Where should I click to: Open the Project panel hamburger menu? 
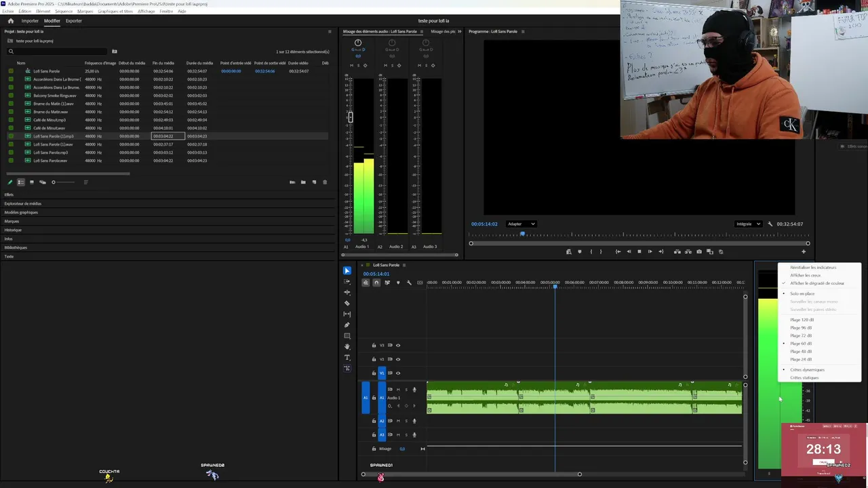(330, 32)
